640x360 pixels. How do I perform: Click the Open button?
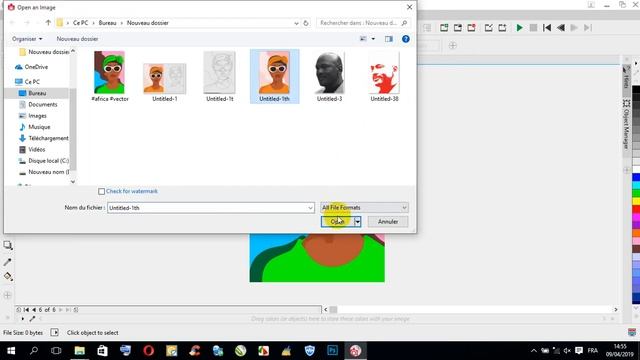(337, 222)
